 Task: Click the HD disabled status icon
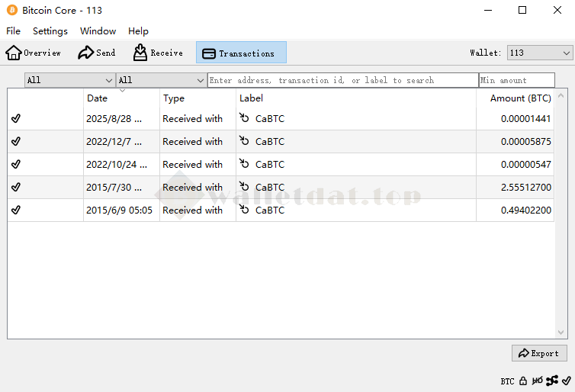click(538, 381)
